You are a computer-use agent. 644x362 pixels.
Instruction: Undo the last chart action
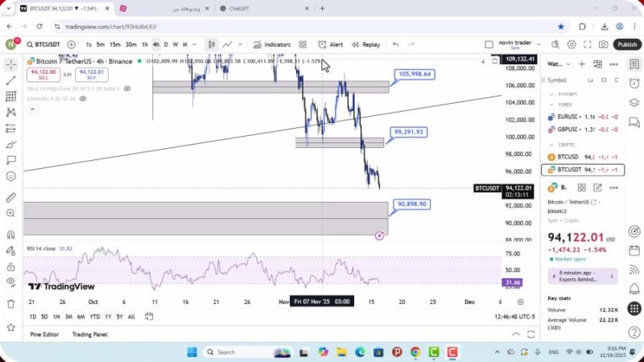(x=395, y=44)
